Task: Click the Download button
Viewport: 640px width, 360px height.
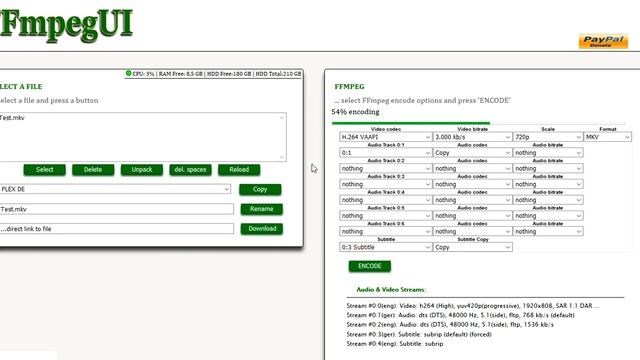Action: click(261, 229)
